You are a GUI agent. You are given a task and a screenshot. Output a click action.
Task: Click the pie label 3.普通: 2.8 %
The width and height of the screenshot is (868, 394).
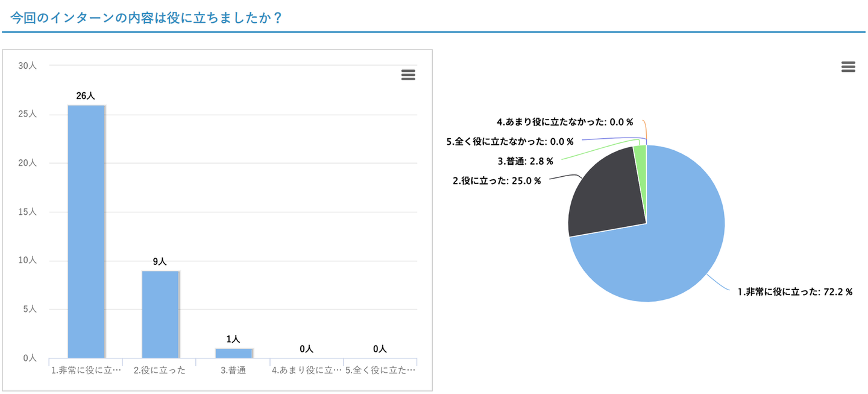click(x=525, y=161)
